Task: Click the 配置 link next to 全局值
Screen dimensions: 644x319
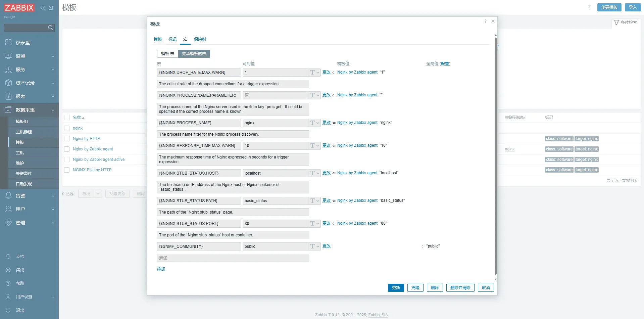Action: [x=445, y=64]
